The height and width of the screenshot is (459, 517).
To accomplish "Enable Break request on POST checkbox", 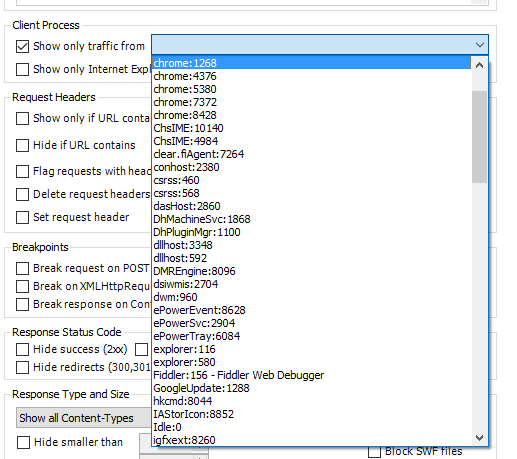I will 22,268.
